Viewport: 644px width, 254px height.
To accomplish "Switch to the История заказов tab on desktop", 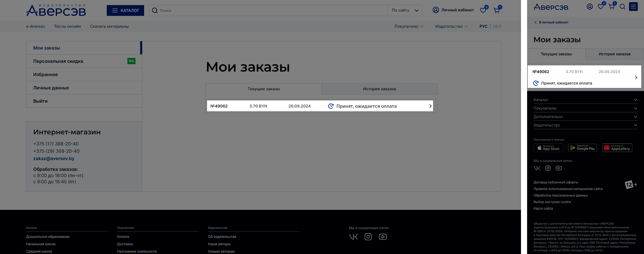I will (379, 89).
